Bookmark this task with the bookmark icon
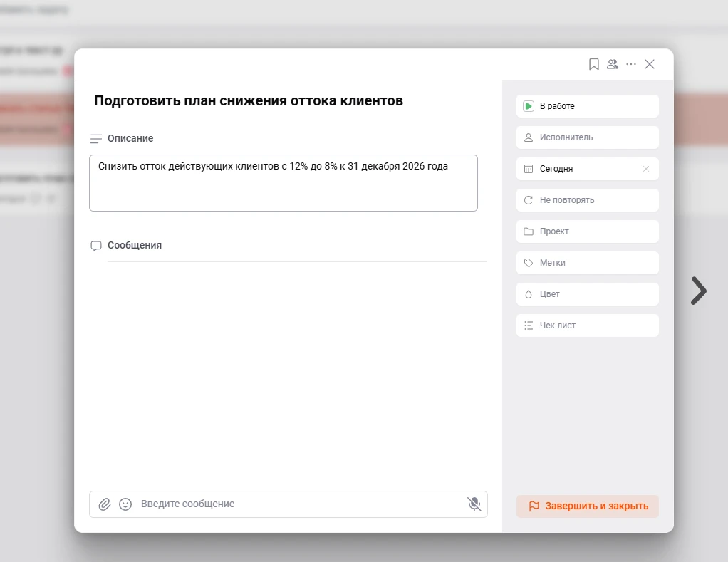Screen dimensions: 728x562 [x=593, y=64]
